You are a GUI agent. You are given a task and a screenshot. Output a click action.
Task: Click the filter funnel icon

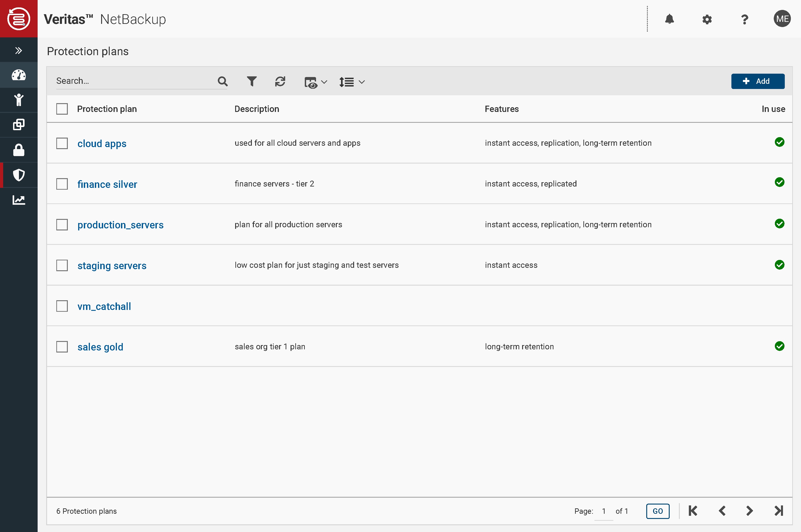coord(251,82)
